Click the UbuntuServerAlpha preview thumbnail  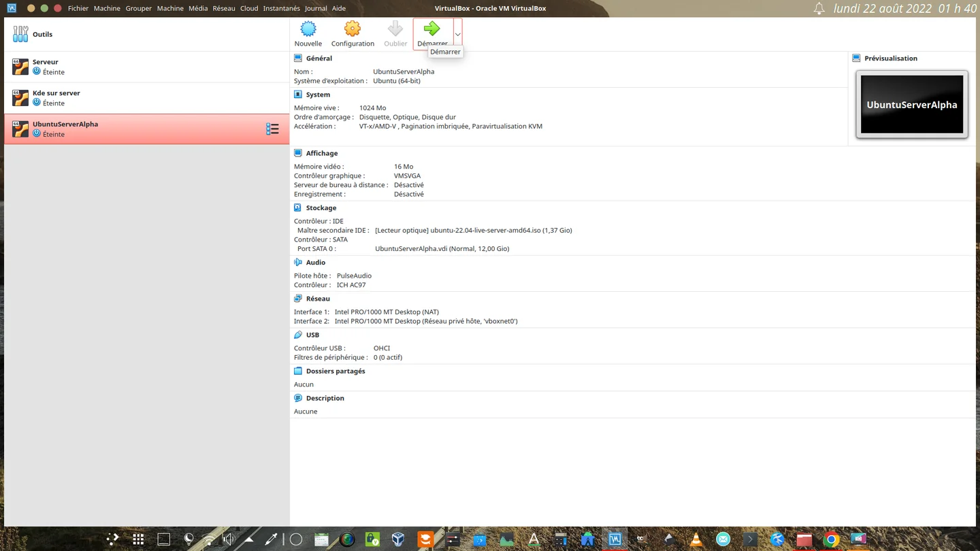pyautogui.click(x=912, y=104)
